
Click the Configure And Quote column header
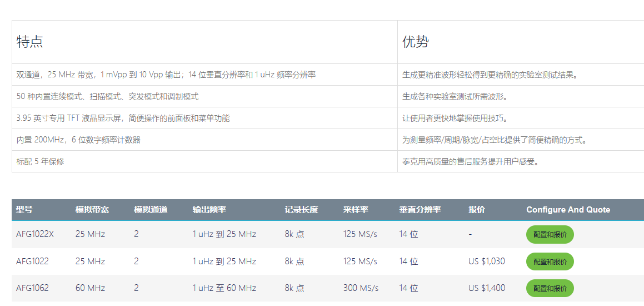tap(568, 210)
